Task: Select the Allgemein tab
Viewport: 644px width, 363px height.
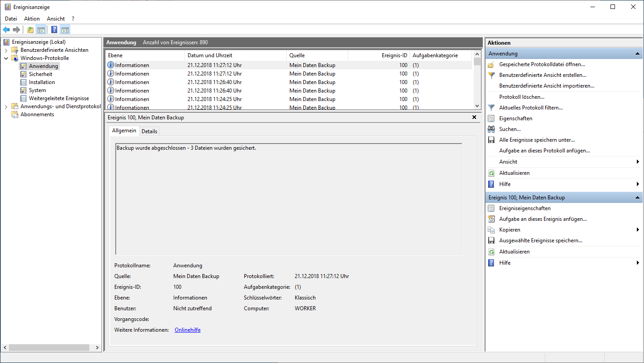Action: tap(124, 131)
